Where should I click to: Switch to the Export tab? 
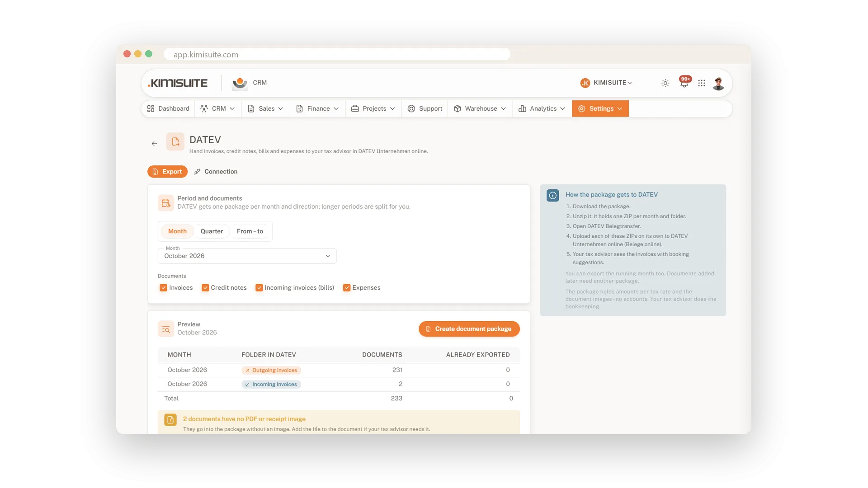pyautogui.click(x=167, y=172)
